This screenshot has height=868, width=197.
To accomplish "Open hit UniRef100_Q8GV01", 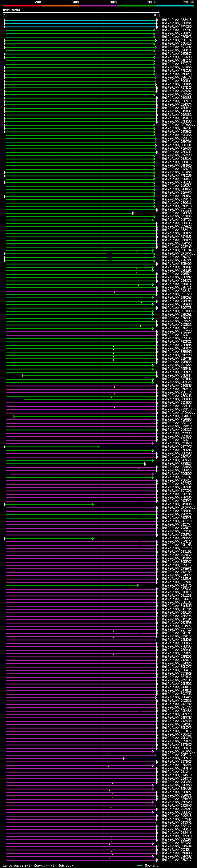I will pyautogui.click(x=177, y=23).
